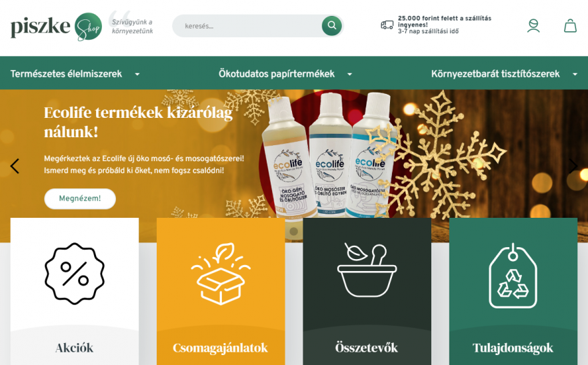
Task: Advance to next banner slide arrow
Action: tap(573, 166)
